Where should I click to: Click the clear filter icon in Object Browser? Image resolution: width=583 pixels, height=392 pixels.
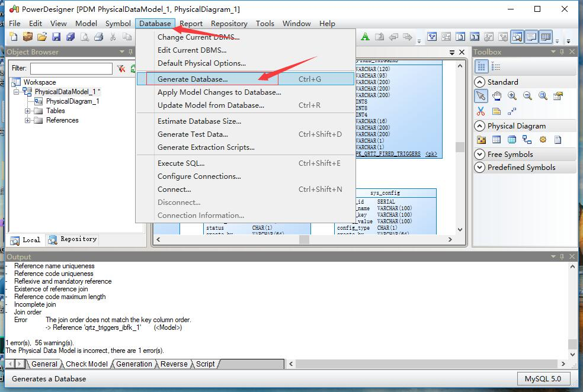point(121,68)
